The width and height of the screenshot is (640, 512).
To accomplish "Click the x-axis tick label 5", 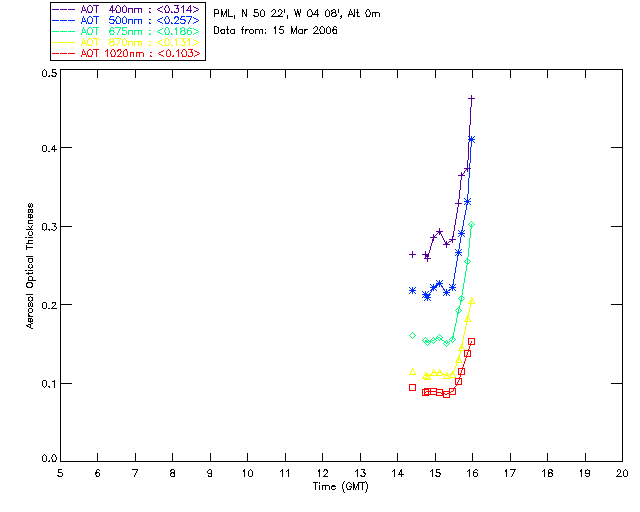I will [x=60, y=473].
